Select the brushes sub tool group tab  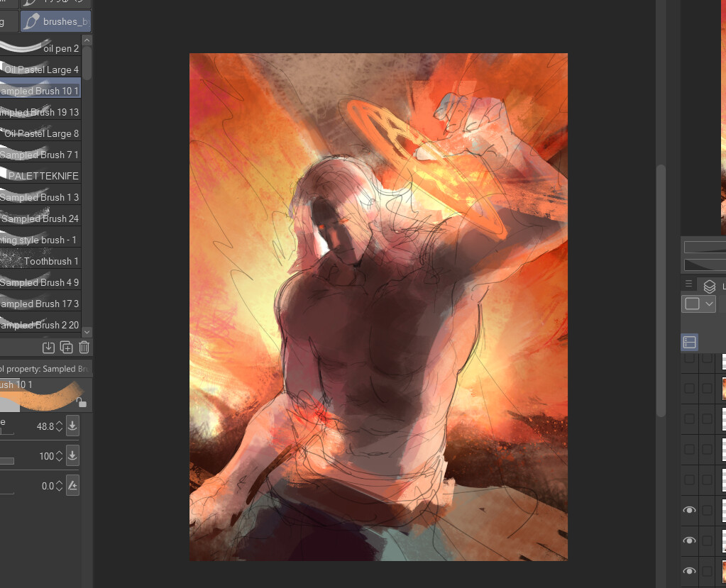(x=56, y=21)
